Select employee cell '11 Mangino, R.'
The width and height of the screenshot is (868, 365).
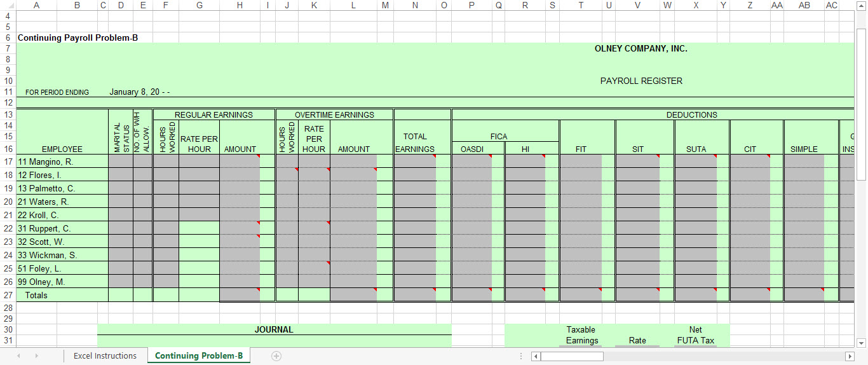click(x=62, y=162)
